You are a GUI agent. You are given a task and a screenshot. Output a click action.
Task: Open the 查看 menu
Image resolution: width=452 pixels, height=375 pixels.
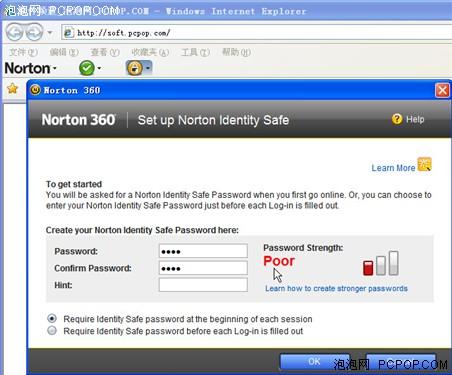click(105, 52)
